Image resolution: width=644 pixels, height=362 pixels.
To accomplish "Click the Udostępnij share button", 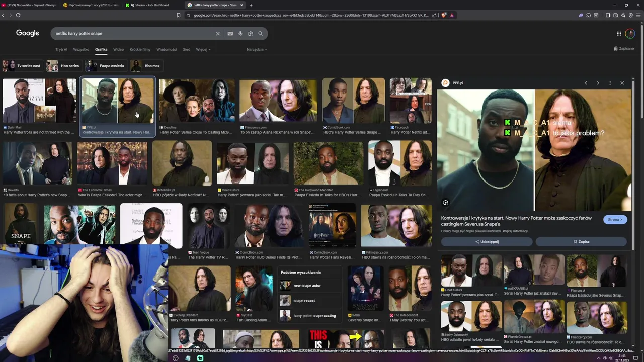I will (x=487, y=242).
